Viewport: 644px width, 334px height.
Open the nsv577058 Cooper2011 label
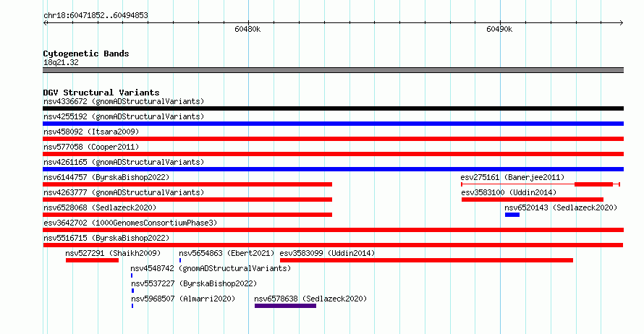pyautogui.click(x=91, y=147)
